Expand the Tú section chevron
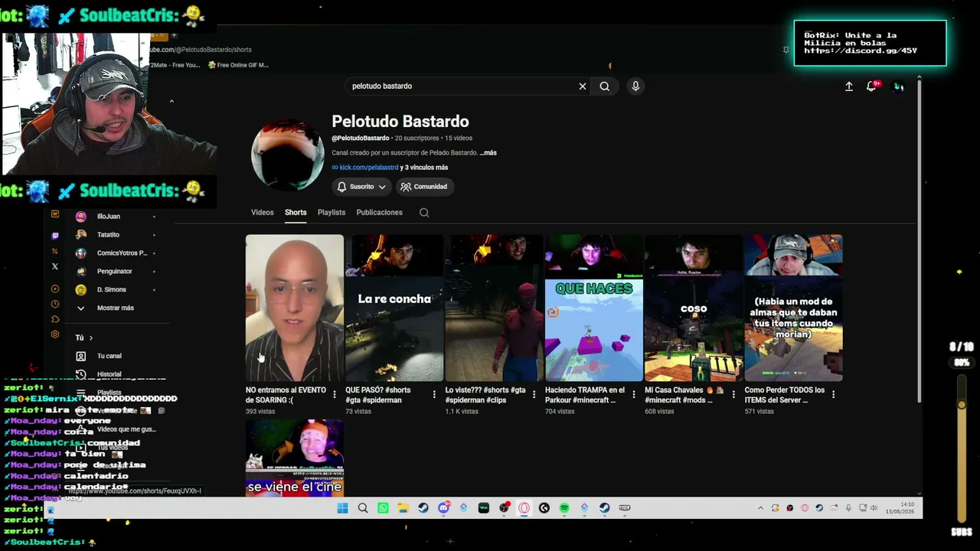The width and height of the screenshot is (980, 551). [90, 337]
